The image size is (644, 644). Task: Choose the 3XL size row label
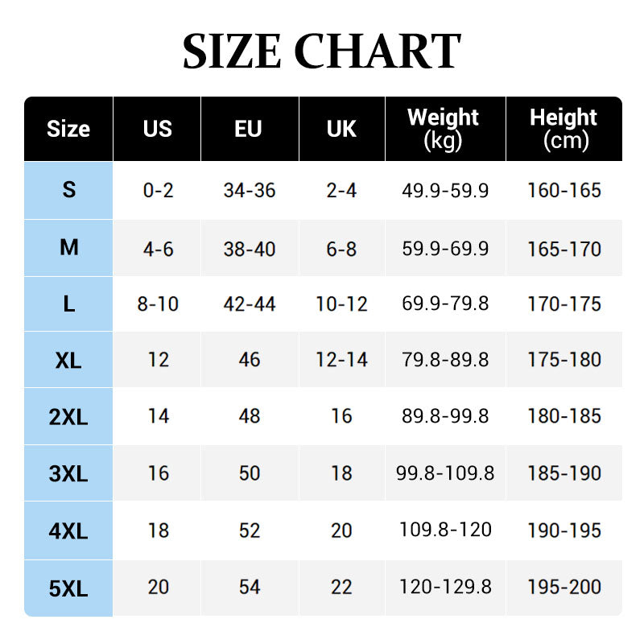click(x=69, y=473)
